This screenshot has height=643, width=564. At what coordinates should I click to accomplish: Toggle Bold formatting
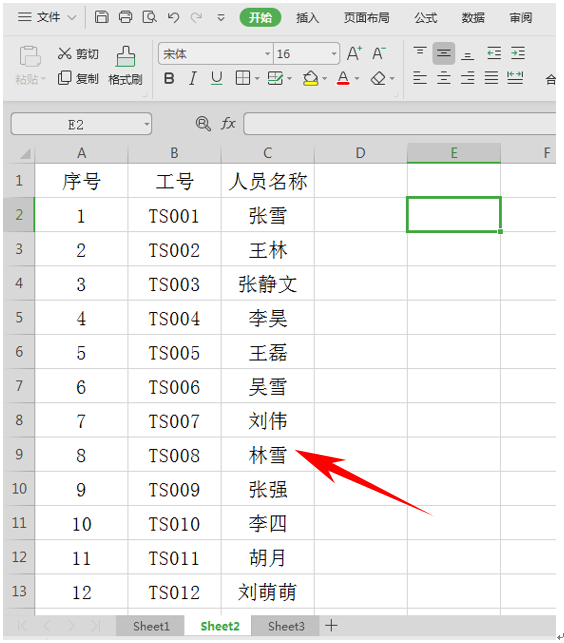(169, 78)
